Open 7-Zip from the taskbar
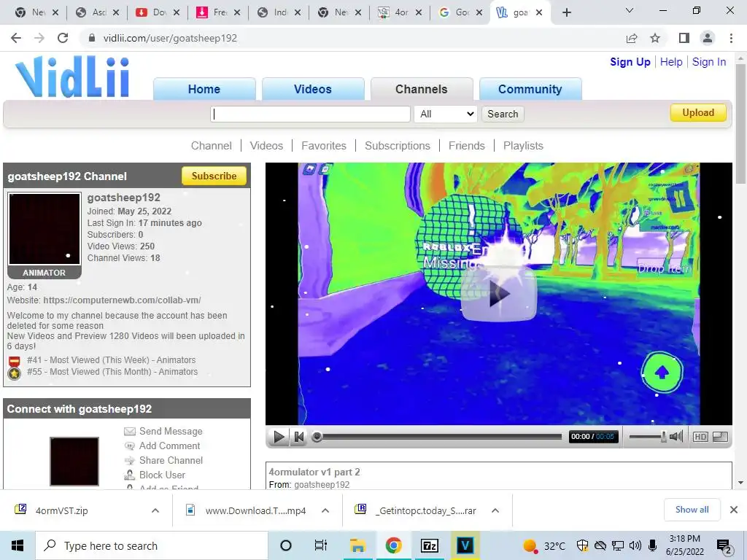Viewport: 747px width, 560px height. [429, 545]
